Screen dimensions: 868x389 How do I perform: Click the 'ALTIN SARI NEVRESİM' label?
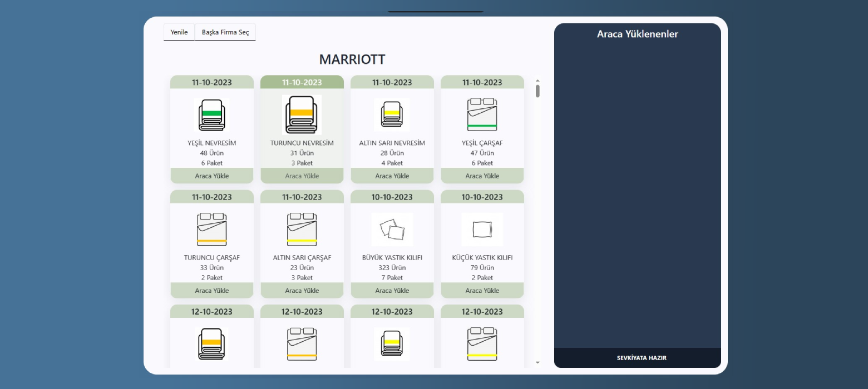point(392,143)
